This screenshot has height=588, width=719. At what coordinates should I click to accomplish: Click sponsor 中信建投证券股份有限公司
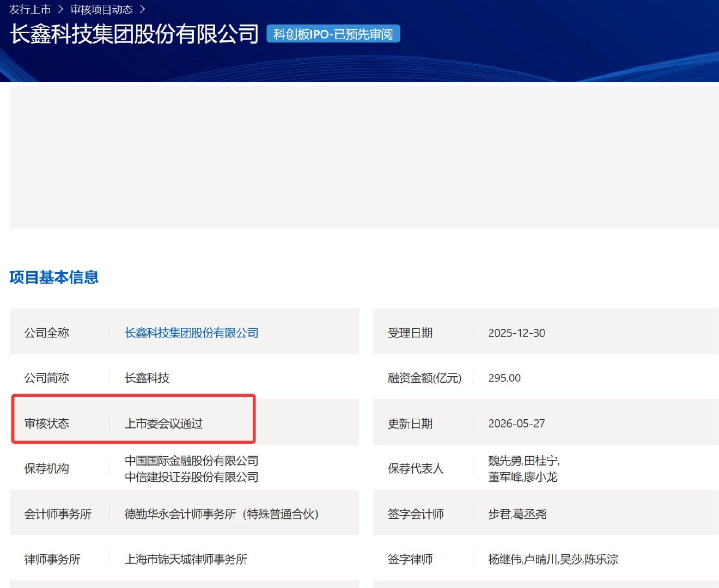click(192, 477)
